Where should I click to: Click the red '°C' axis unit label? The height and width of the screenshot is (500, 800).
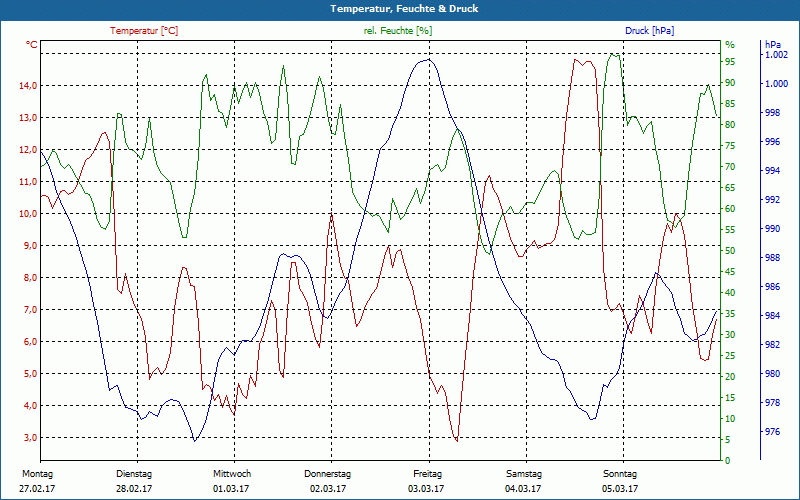pos(32,45)
